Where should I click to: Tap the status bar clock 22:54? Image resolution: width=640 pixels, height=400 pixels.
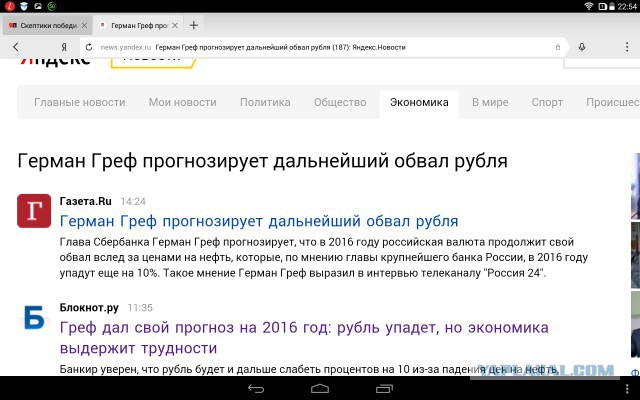click(627, 6)
